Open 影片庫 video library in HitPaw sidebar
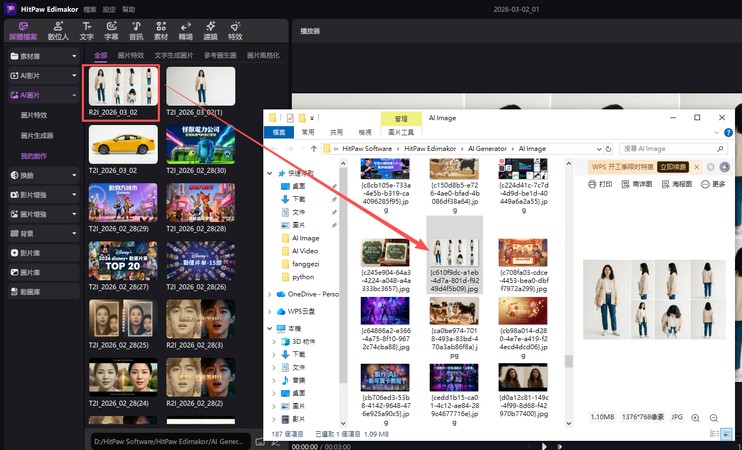742x450 pixels. (x=43, y=253)
